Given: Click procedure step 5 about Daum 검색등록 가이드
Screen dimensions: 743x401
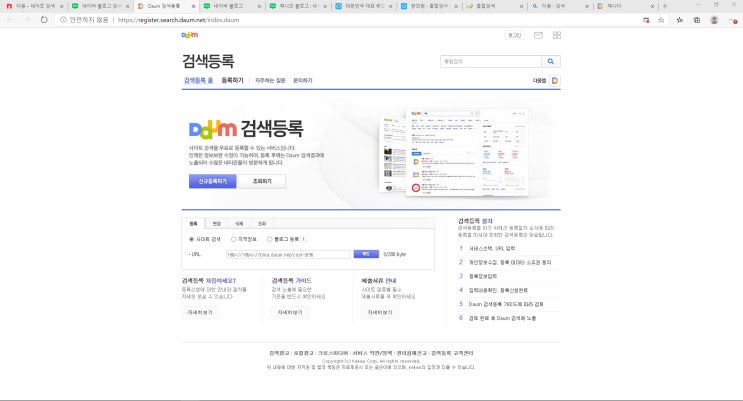Looking at the screenshot, I should 506,304.
